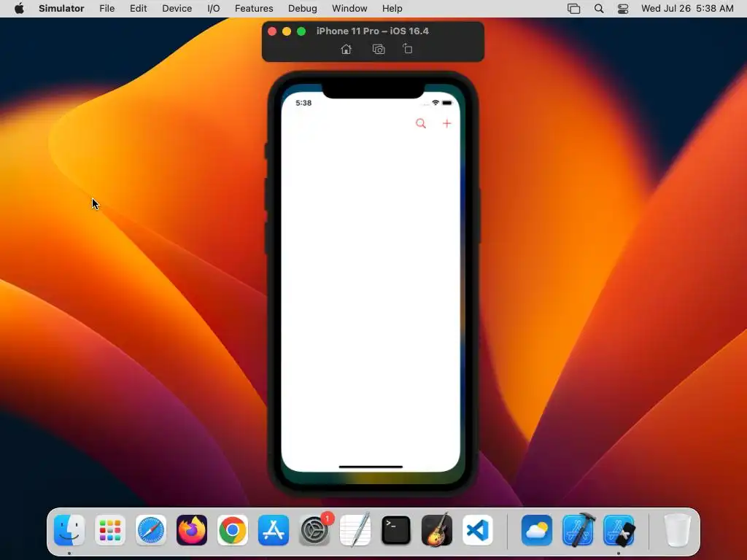Launch Safari from the Dock
The image size is (747, 560).
151,530
